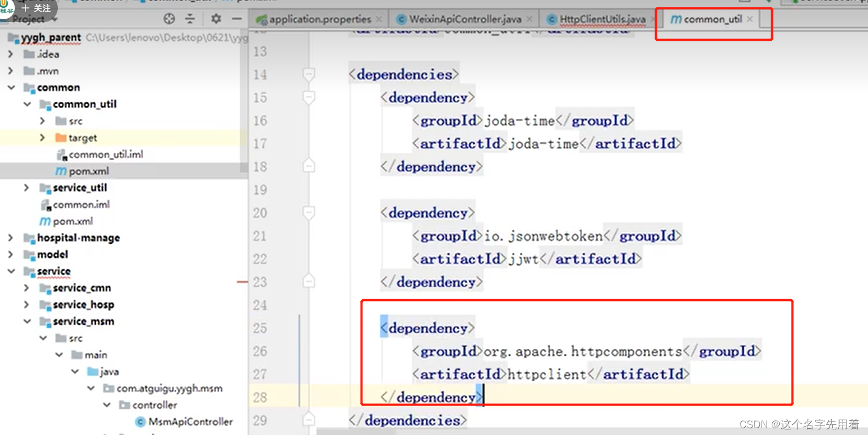Open Project panel settings gear

tap(216, 19)
